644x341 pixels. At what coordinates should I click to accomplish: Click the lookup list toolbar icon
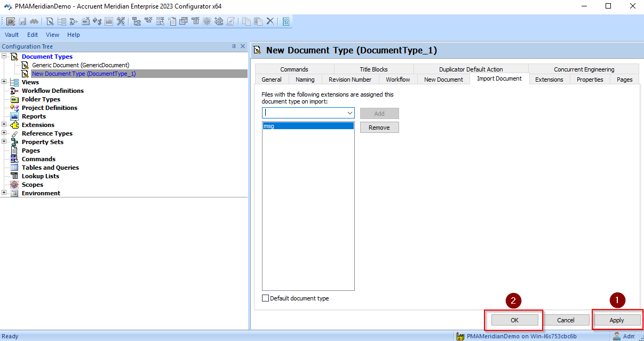pyautogui.click(x=196, y=21)
